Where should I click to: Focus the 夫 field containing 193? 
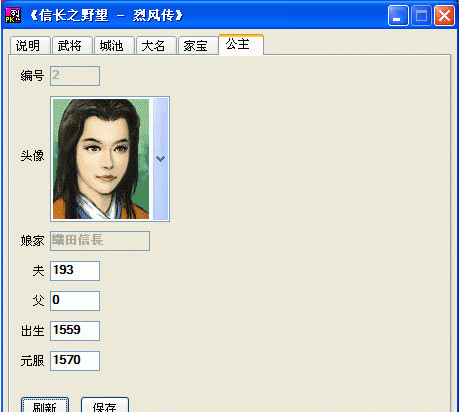click(75, 271)
